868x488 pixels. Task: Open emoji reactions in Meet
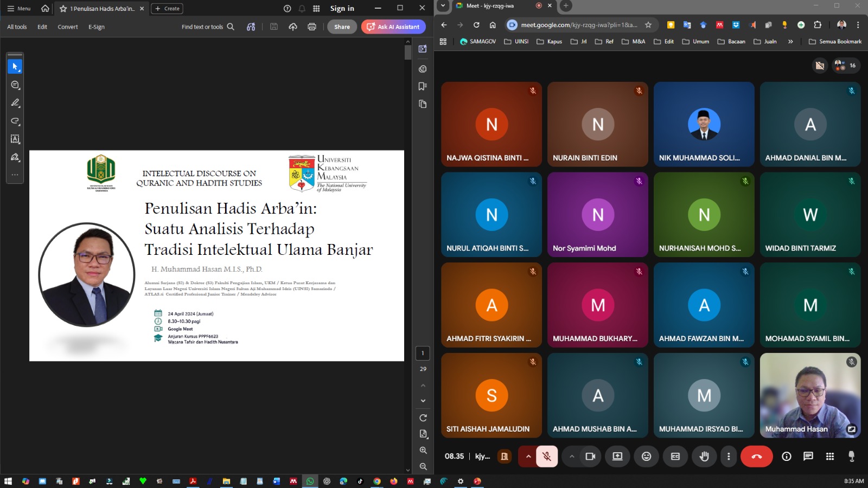pos(646,457)
